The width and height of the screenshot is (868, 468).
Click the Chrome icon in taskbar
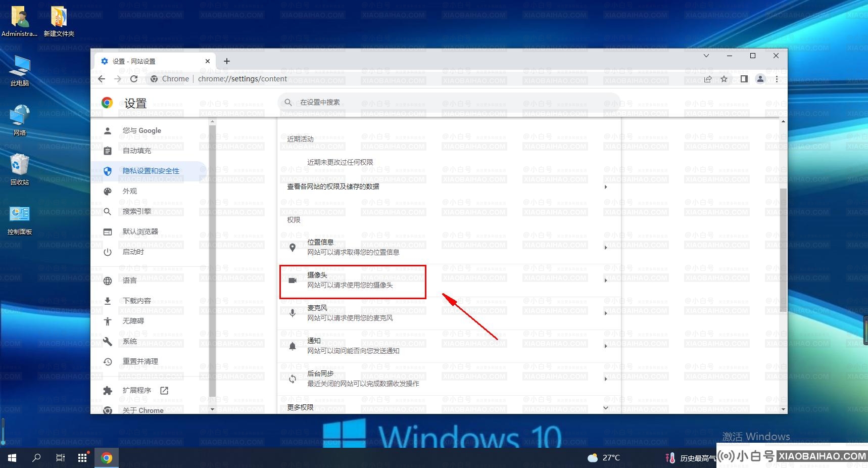coord(107,458)
